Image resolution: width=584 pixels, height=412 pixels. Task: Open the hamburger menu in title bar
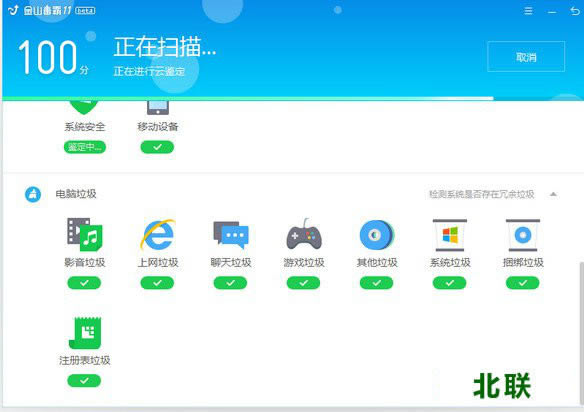528,11
